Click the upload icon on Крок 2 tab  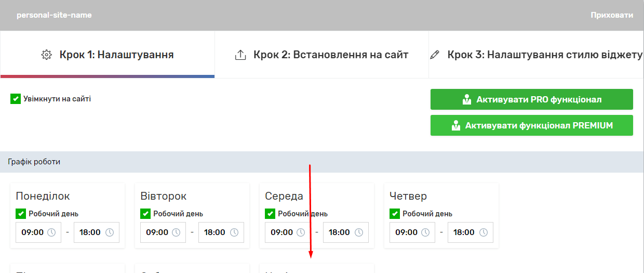coord(240,55)
